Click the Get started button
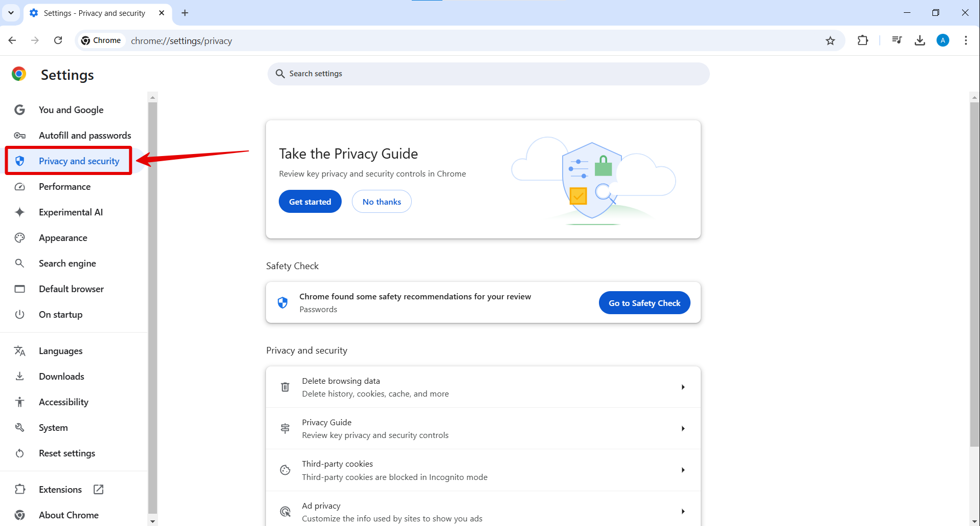Image resolution: width=980 pixels, height=526 pixels. [310, 202]
